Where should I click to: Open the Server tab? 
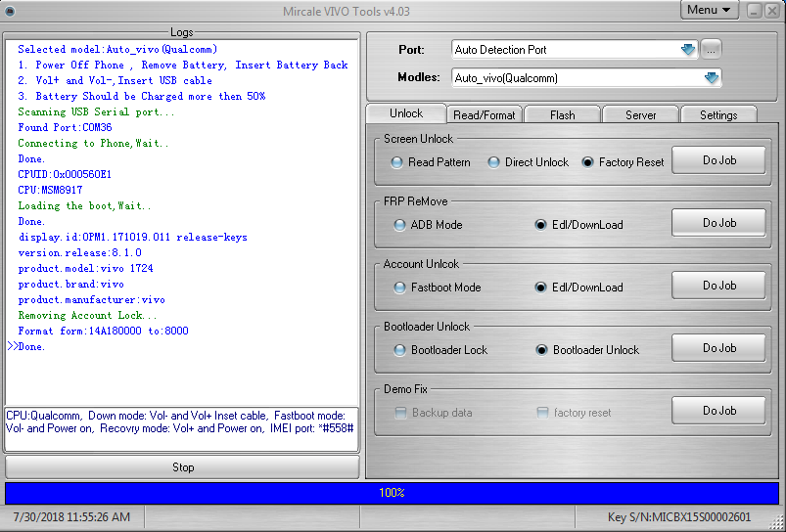640,115
